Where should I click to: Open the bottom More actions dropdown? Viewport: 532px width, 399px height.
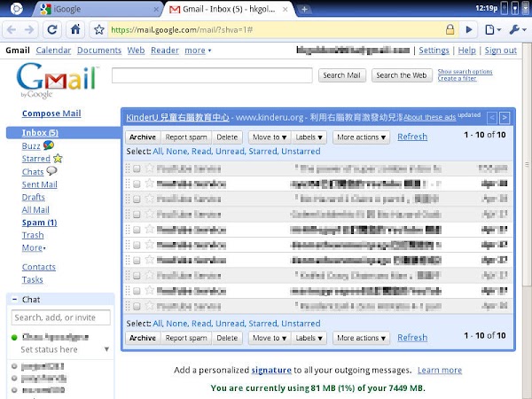pyautogui.click(x=361, y=338)
